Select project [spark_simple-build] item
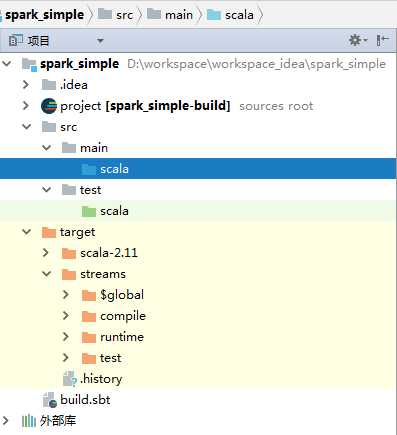Viewport: 397px width, 435px height. tap(145, 106)
